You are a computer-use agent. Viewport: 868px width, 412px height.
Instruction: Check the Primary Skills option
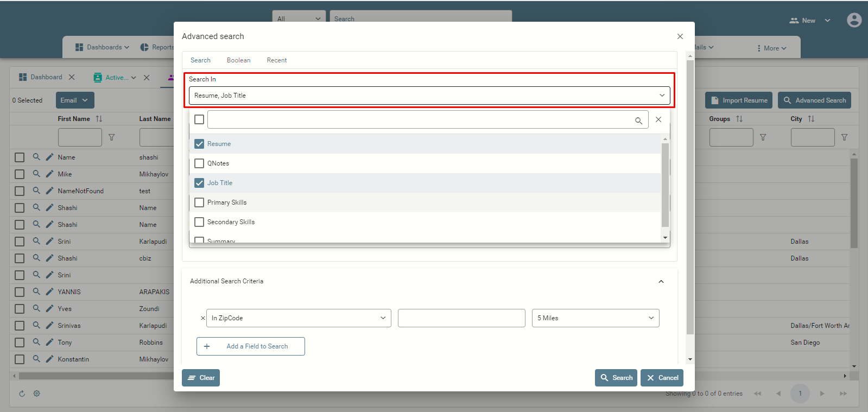199,202
